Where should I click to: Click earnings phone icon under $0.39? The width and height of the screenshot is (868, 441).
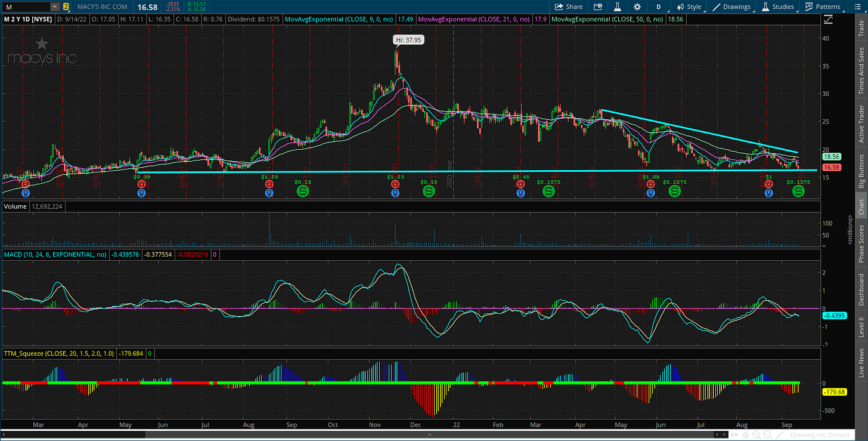pyautogui.click(x=141, y=184)
